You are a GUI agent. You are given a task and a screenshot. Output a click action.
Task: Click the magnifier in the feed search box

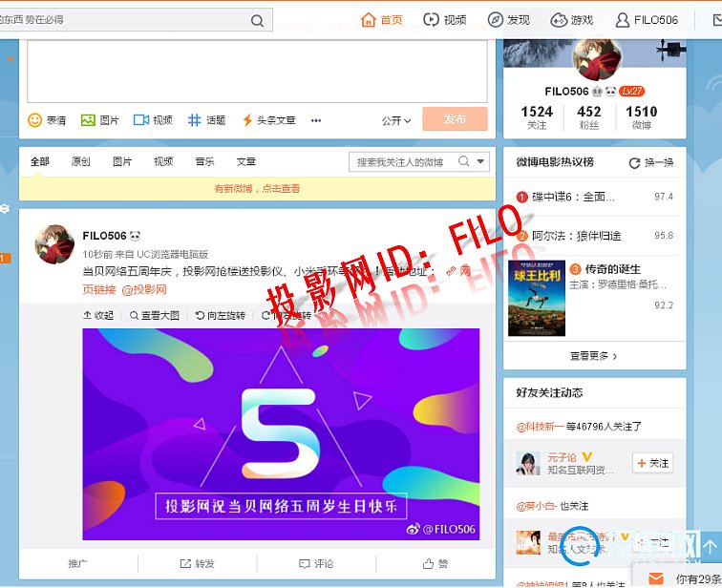point(464,161)
